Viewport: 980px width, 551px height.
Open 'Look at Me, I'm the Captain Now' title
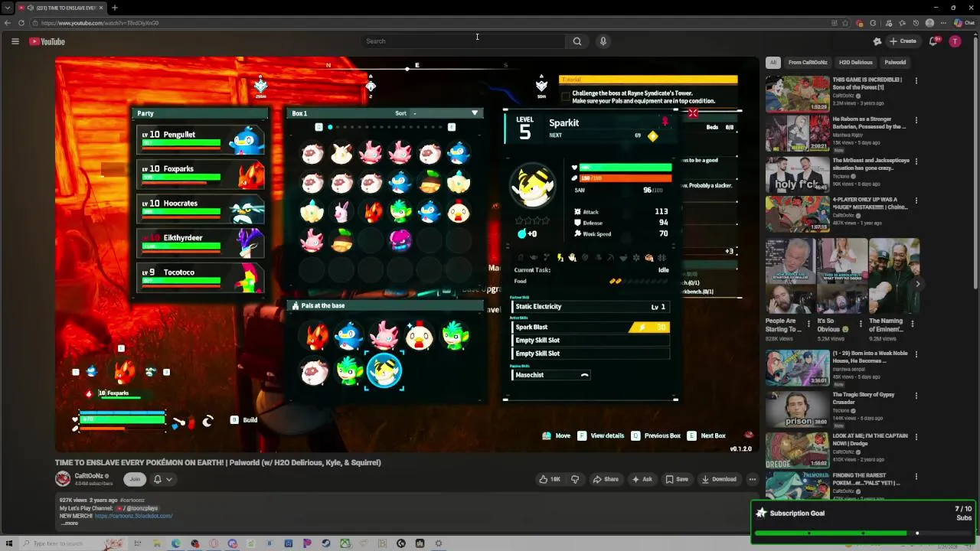tap(871, 439)
